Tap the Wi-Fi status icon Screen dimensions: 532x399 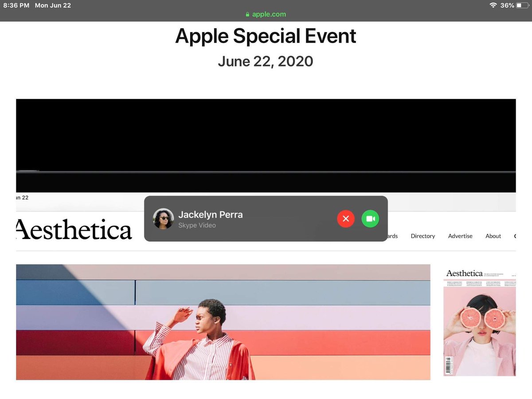click(x=493, y=5)
